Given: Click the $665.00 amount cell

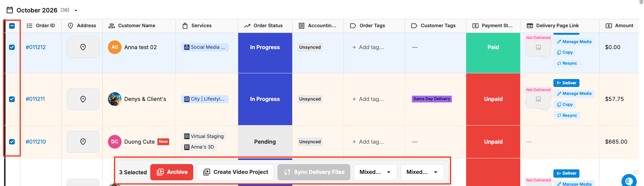Looking at the screenshot, I should click(x=616, y=142).
